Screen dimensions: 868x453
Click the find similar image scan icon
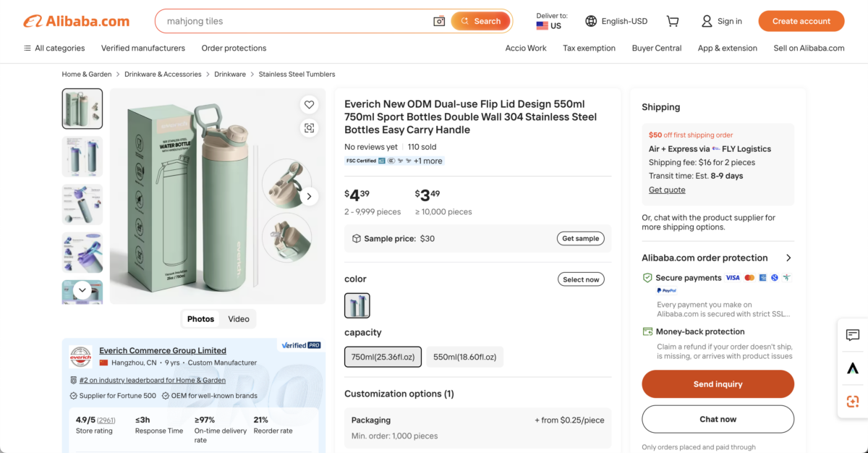point(309,128)
